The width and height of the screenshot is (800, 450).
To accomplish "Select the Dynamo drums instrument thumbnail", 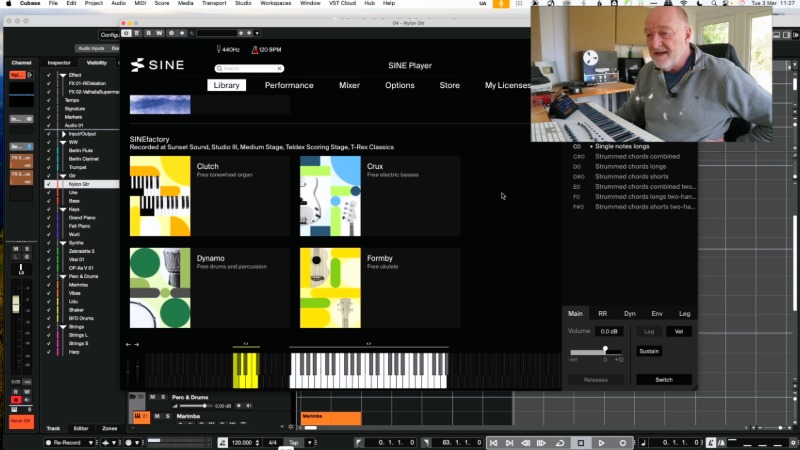I will point(160,288).
